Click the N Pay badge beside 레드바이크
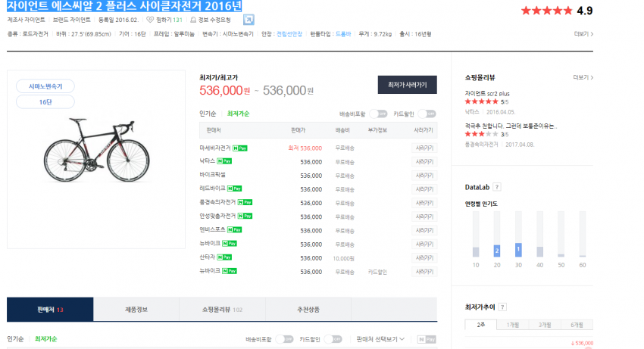This screenshot has width=644, height=349. tap(235, 189)
